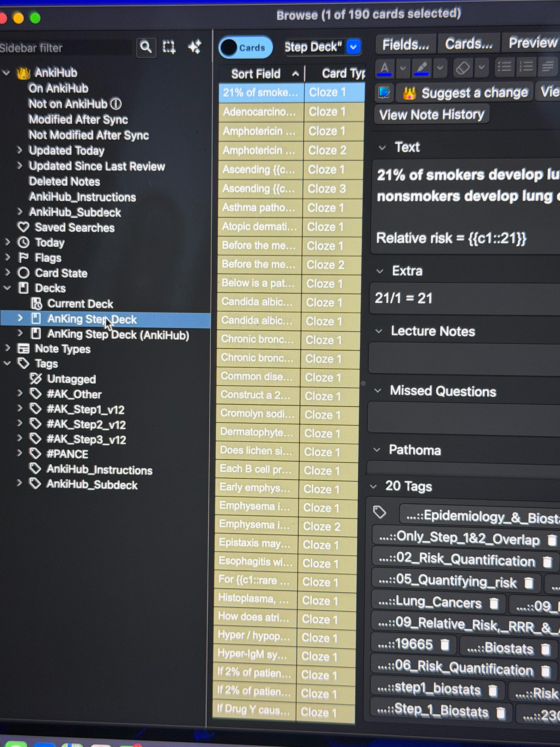Viewport: 560px width, 747px height.
Task: Open the eraser options dropdown arrow
Action: pyautogui.click(x=482, y=67)
